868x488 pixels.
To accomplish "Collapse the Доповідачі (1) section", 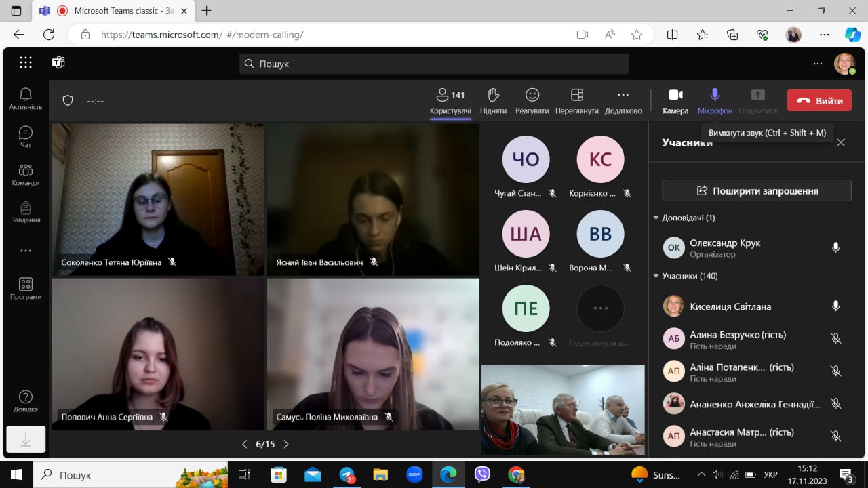I will [656, 218].
